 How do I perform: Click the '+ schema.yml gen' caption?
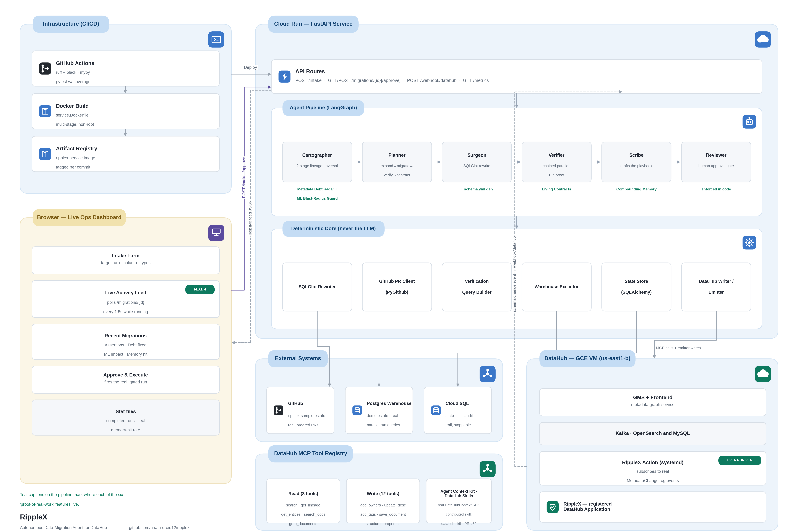click(x=477, y=189)
